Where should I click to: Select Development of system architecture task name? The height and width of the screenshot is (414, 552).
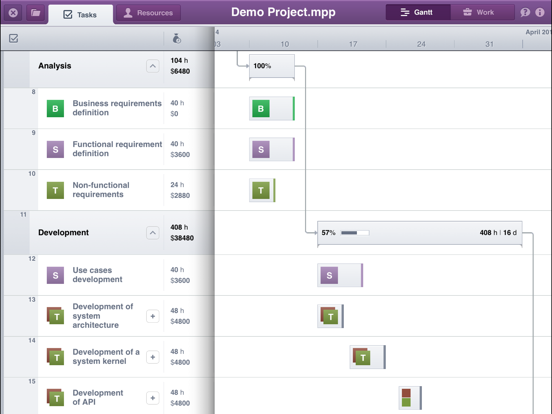tap(103, 316)
